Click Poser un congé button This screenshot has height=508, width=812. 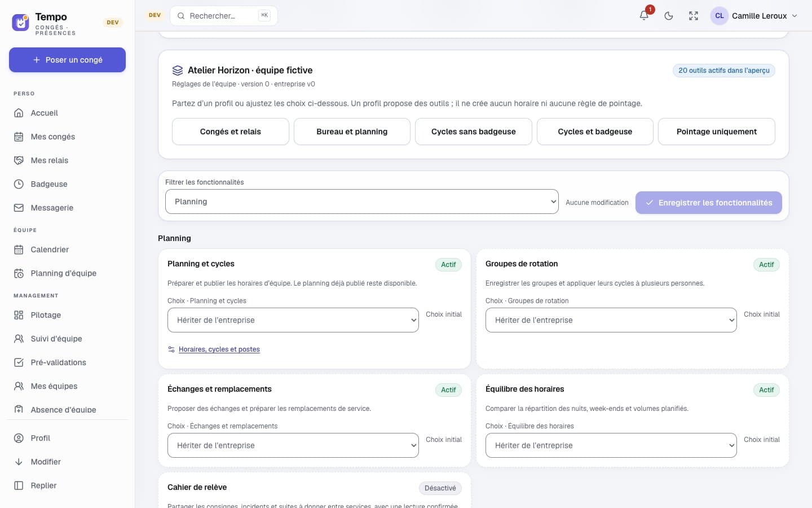click(67, 60)
